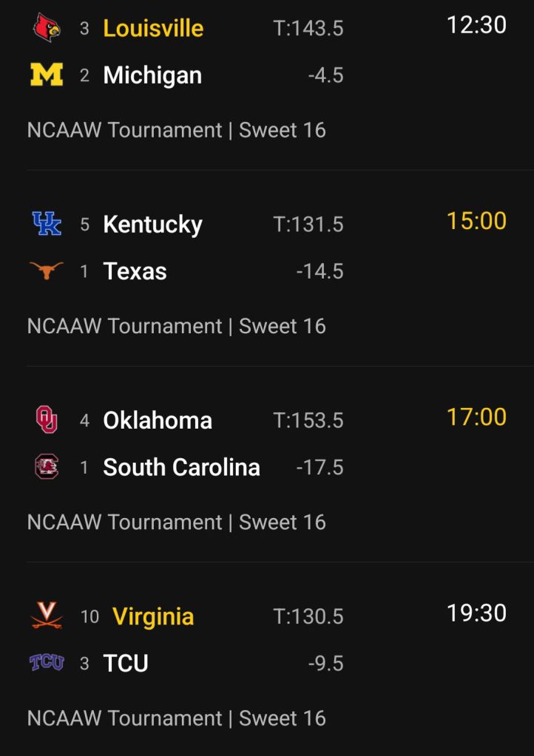
Task: Tap the TCU logo
Action: [x=47, y=663]
